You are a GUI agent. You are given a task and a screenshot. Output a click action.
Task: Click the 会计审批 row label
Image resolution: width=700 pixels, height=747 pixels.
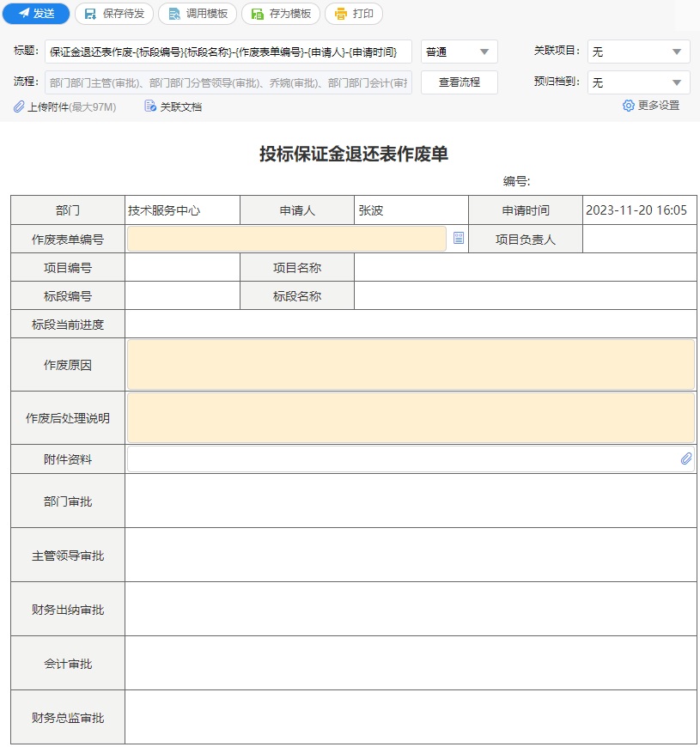click(68, 663)
